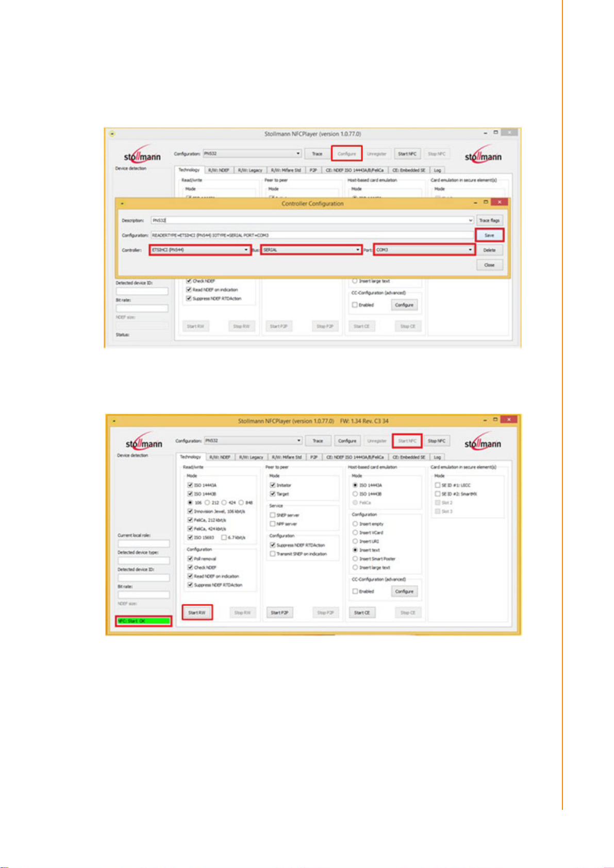Click the Detected device type field
The width and height of the screenshot is (614, 868).
tap(143, 560)
